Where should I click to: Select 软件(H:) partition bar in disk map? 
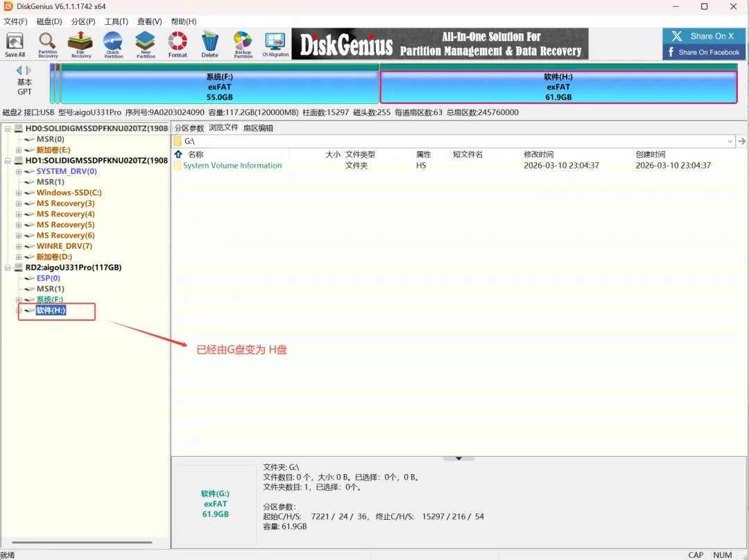(558, 84)
